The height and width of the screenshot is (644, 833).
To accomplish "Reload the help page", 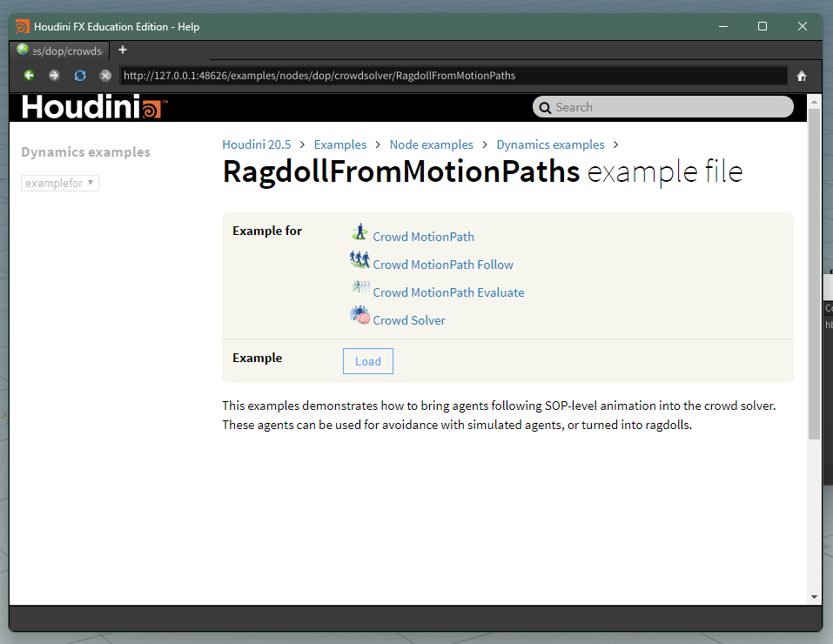I will point(80,76).
